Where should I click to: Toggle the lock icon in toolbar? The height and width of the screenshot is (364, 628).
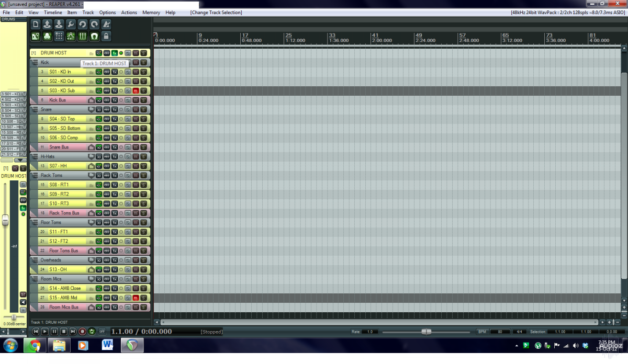[106, 36]
